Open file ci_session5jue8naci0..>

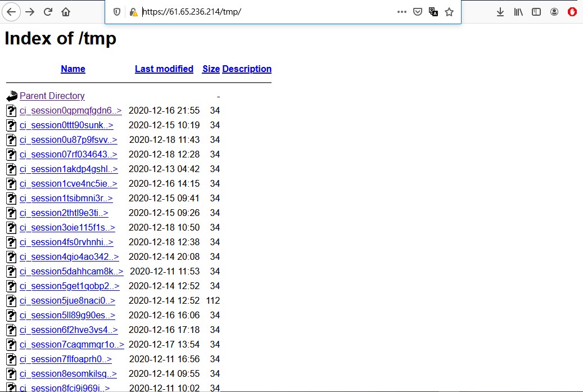[67, 300]
